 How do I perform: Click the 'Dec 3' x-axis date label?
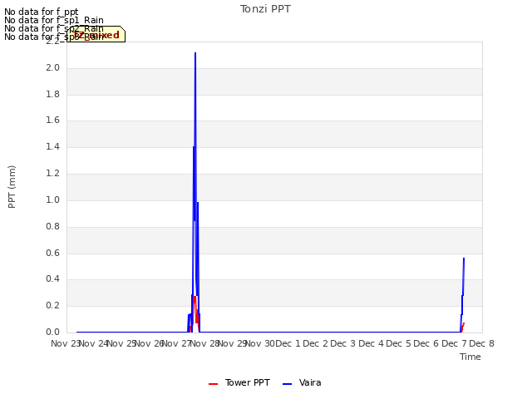343,343
